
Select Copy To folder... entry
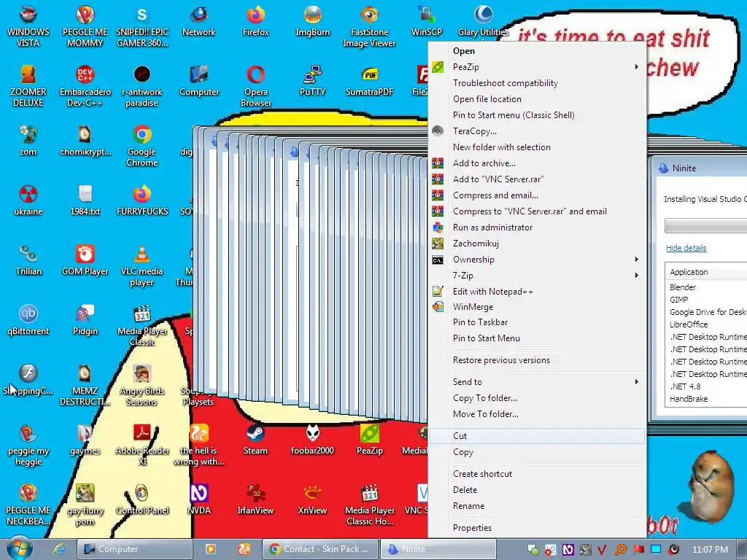click(x=537, y=398)
